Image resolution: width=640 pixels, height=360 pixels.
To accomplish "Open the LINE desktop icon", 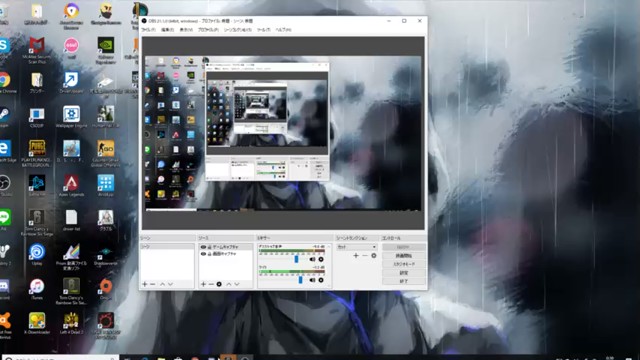I will [x=5, y=220].
